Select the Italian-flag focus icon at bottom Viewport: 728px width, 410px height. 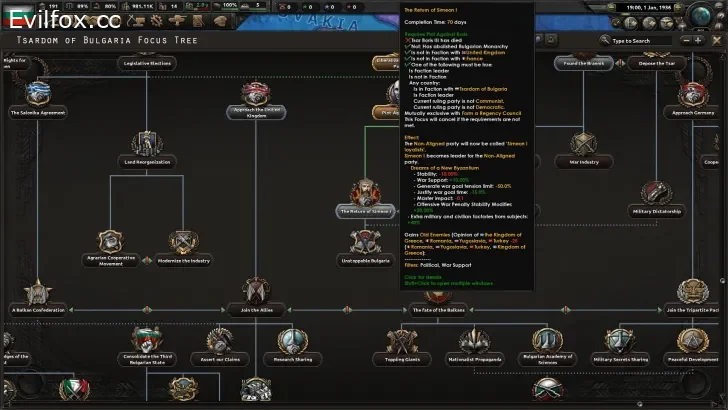pyautogui.click(x=74, y=389)
